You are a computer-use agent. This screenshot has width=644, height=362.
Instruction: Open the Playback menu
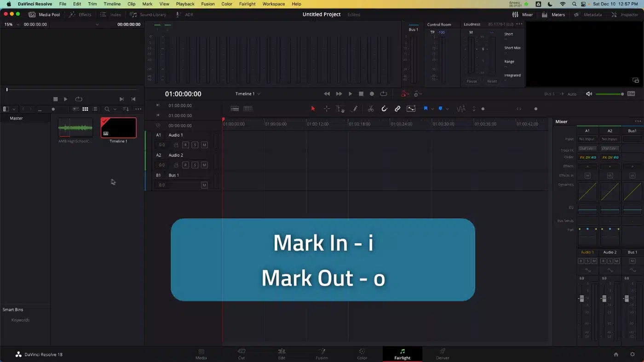point(185,4)
